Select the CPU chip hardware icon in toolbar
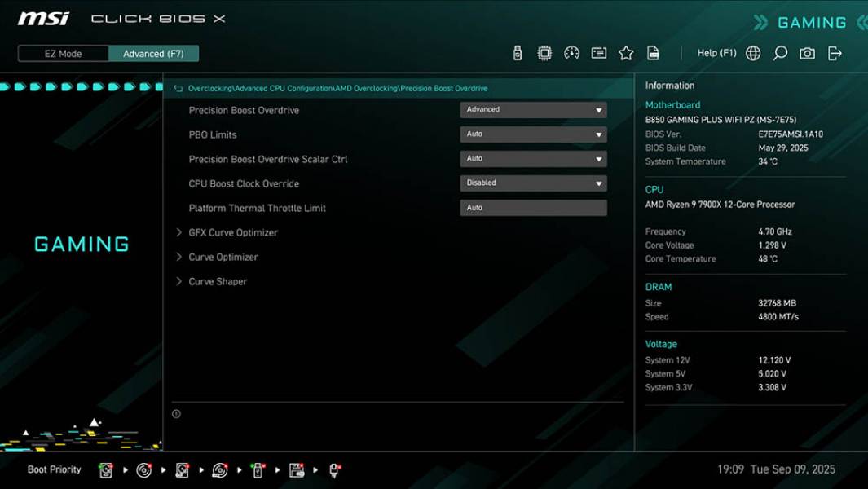This screenshot has width=868, height=489. 544,52
